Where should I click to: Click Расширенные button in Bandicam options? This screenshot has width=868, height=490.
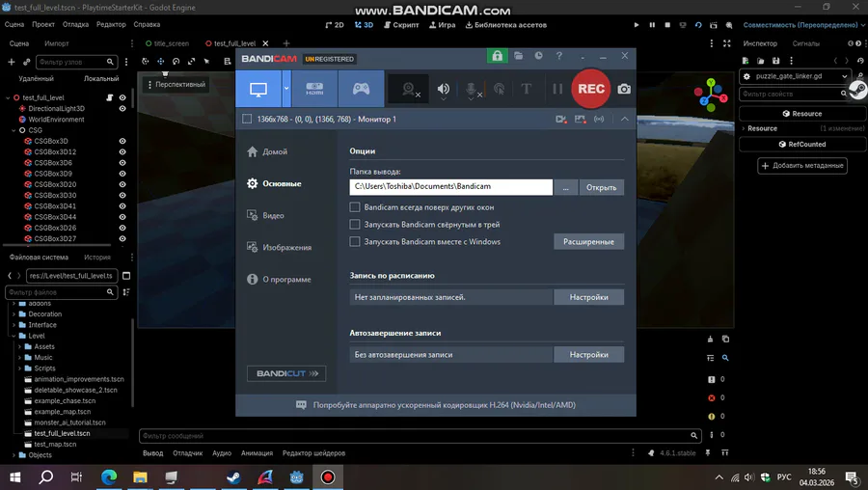coord(588,241)
